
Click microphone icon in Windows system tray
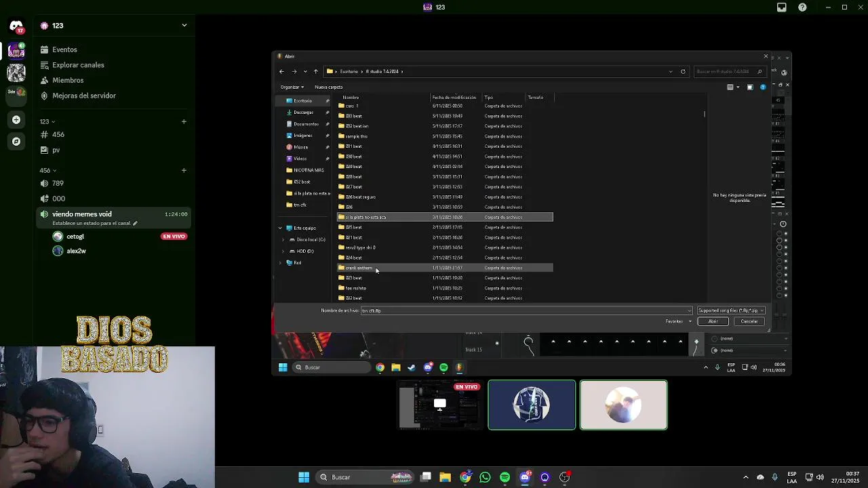(774, 477)
